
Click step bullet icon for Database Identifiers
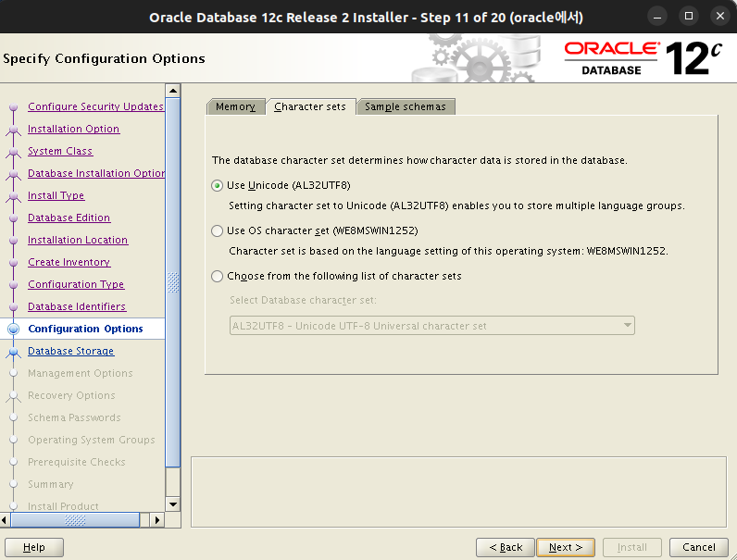[14, 306]
